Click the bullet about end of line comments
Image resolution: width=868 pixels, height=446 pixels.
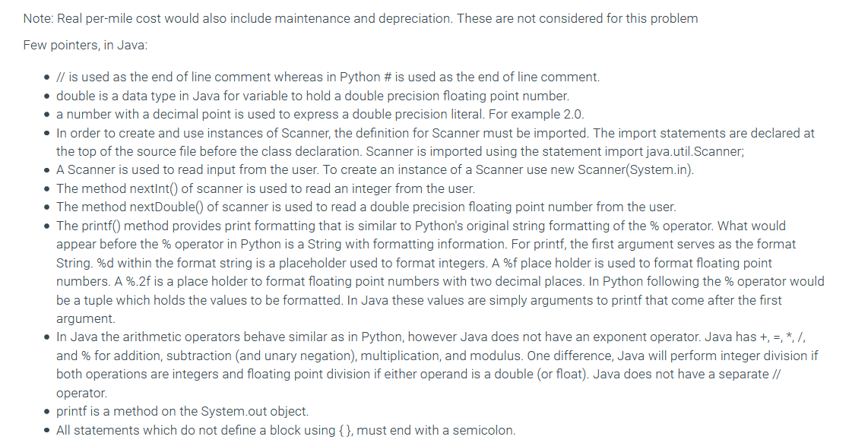(328, 77)
